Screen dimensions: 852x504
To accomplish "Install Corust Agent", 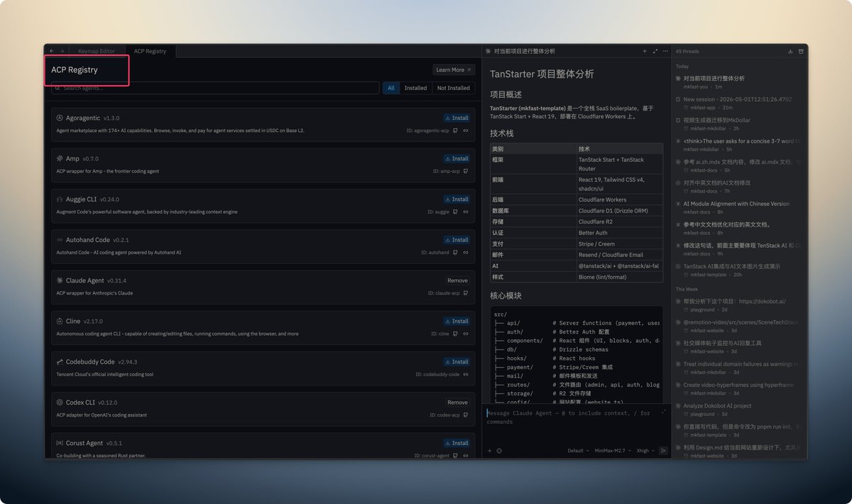I will coord(457,443).
